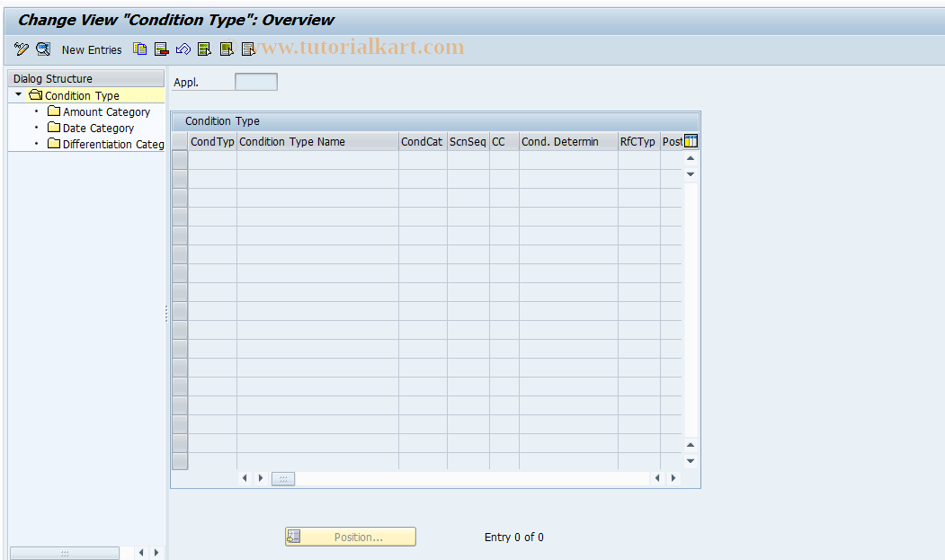Viewport: 945px width, 560px height.
Task: Click Dialog Structure scroll left arrow
Action: pyautogui.click(x=141, y=553)
